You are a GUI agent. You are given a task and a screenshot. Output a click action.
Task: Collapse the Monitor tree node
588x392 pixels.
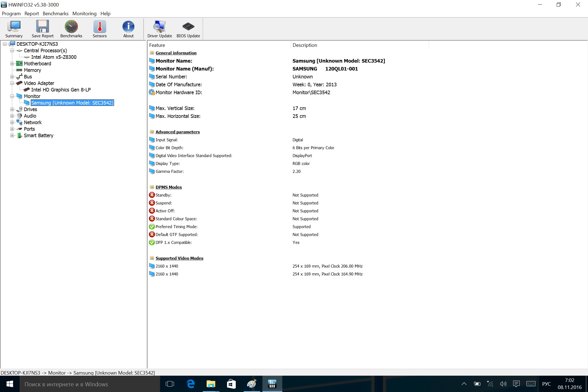pos(12,96)
